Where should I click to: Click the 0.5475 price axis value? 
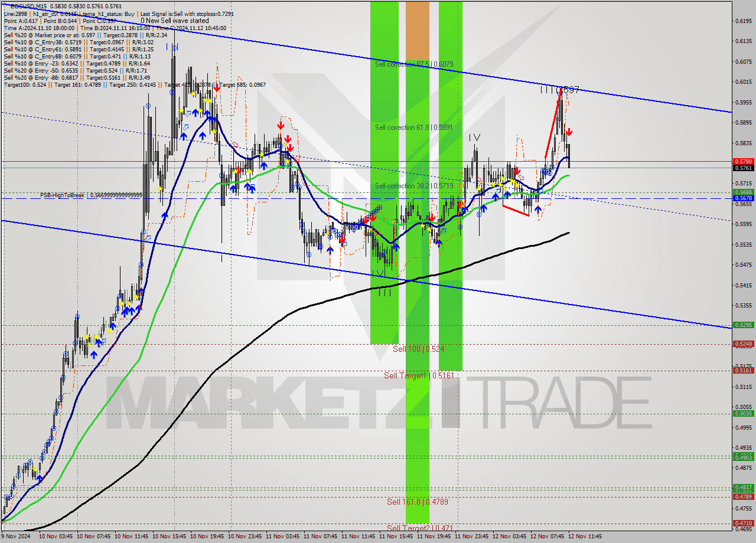(744, 265)
